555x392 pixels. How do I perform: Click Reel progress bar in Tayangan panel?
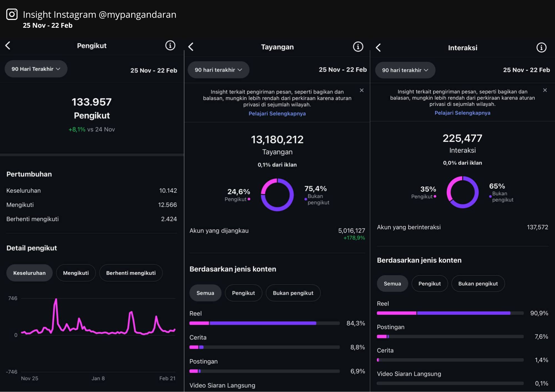pyautogui.click(x=265, y=323)
